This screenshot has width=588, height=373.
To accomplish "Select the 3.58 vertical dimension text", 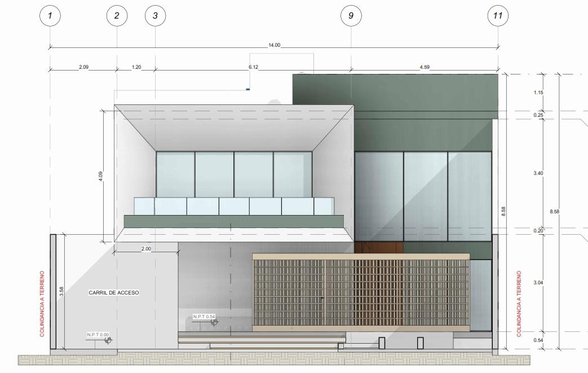I will pyautogui.click(x=61, y=291).
